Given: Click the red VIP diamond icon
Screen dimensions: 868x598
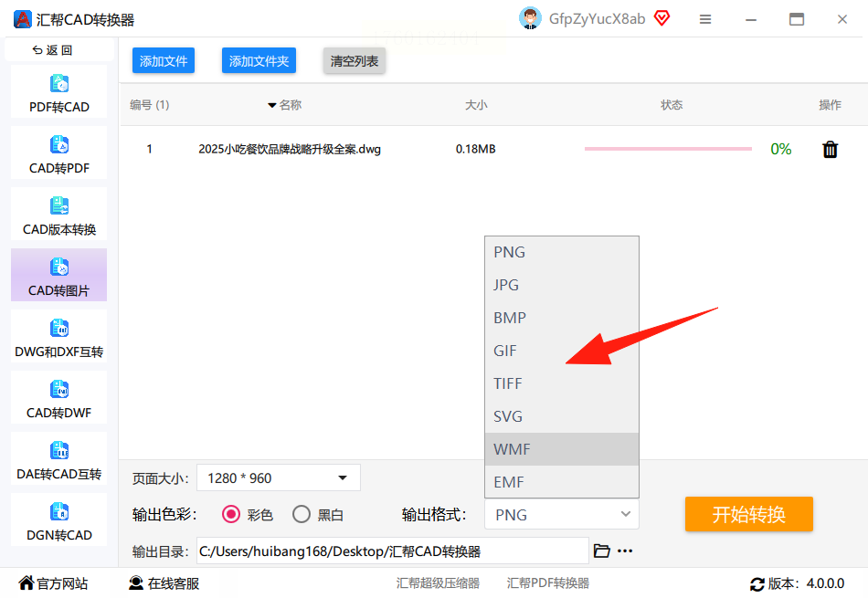Looking at the screenshot, I should [x=662, y=18].
